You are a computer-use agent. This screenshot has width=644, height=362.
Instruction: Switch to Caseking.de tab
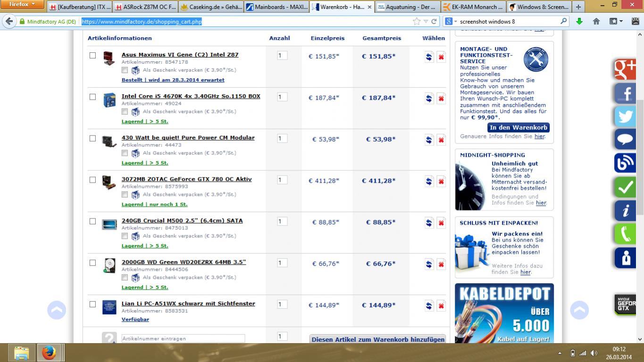(x=210, y=7)
